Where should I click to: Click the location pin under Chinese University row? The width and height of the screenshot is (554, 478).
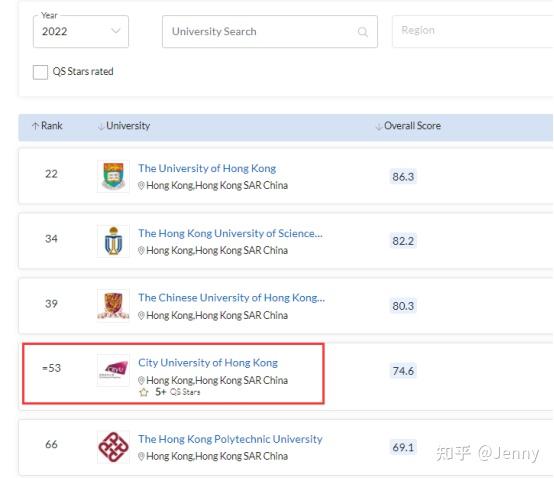[141, 315]
